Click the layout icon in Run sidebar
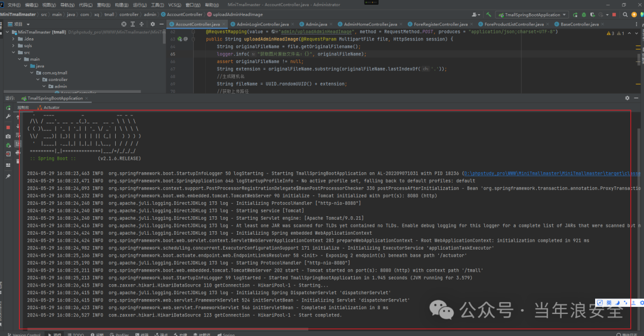644x336 pixels. pos(8,165)
